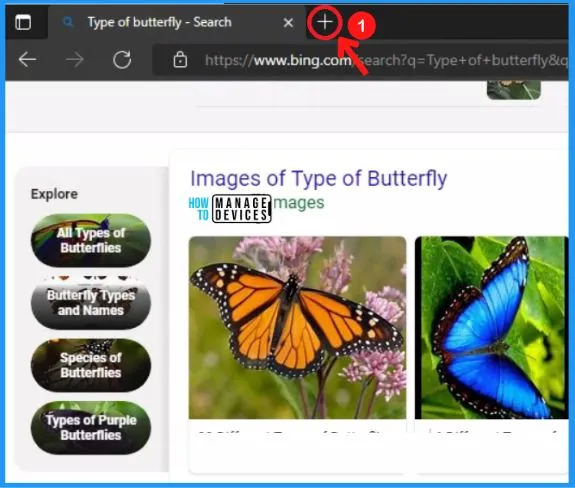This screenshot has width=575, height=488.
Task: Open the tab actions menu icon
Action: (23, 22)
